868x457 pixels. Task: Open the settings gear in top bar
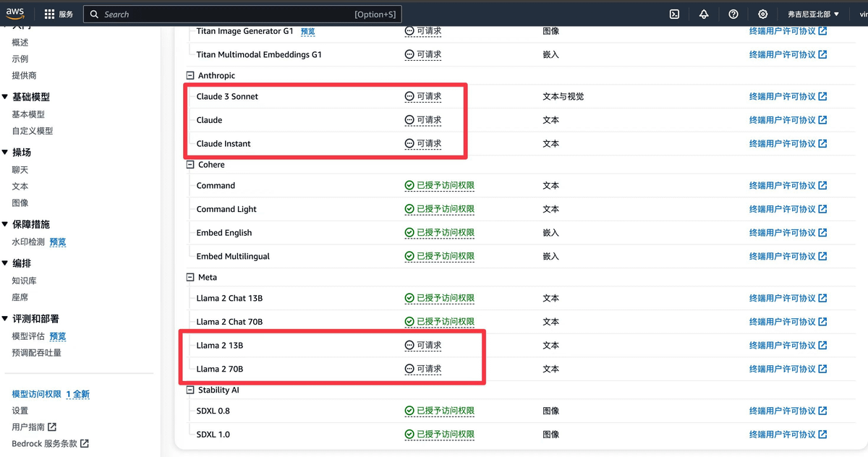coord(762,14)
